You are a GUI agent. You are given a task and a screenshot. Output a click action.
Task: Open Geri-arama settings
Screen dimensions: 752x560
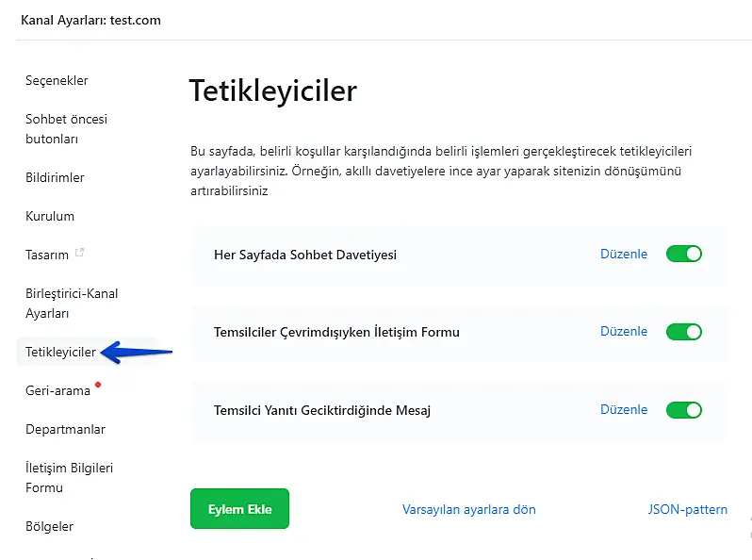(57, 390)
